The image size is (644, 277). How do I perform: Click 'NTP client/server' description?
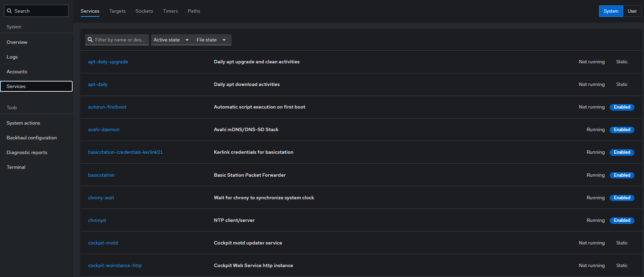[234, 220]
